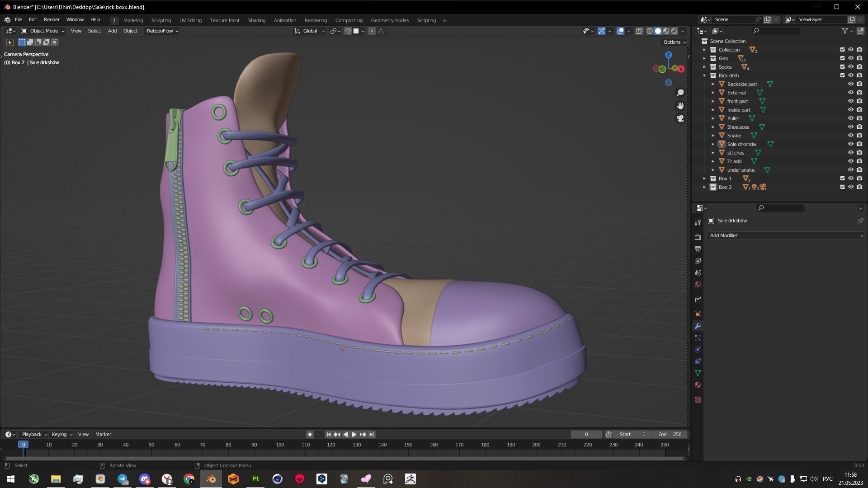Open the Particles properties tab icon
This screenshot has height=488, width=868.
(x=698, y=338)
